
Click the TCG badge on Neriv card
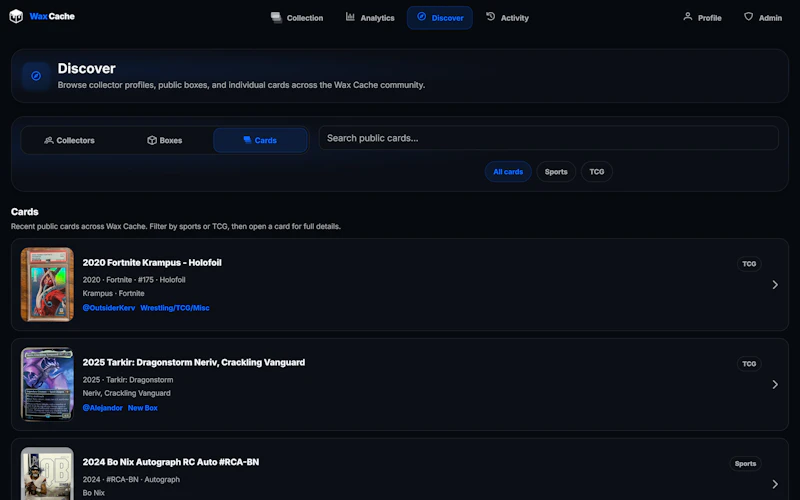pos(749,364)
